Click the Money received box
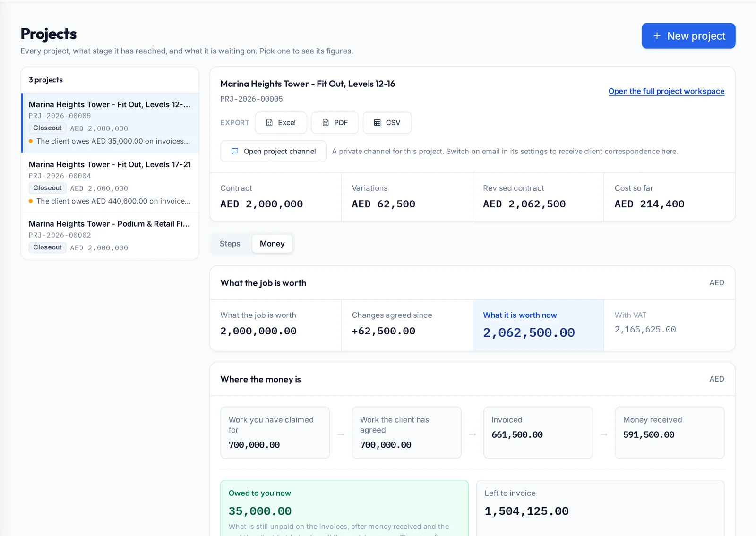This screenshot has width=756, height=536. click(x=670, y=433)
